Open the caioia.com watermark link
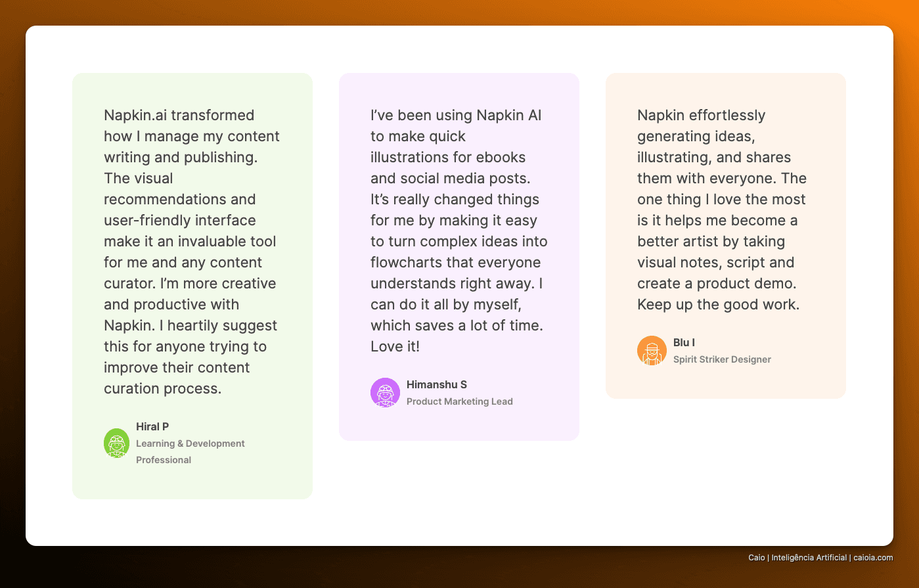 click(873, 558)
